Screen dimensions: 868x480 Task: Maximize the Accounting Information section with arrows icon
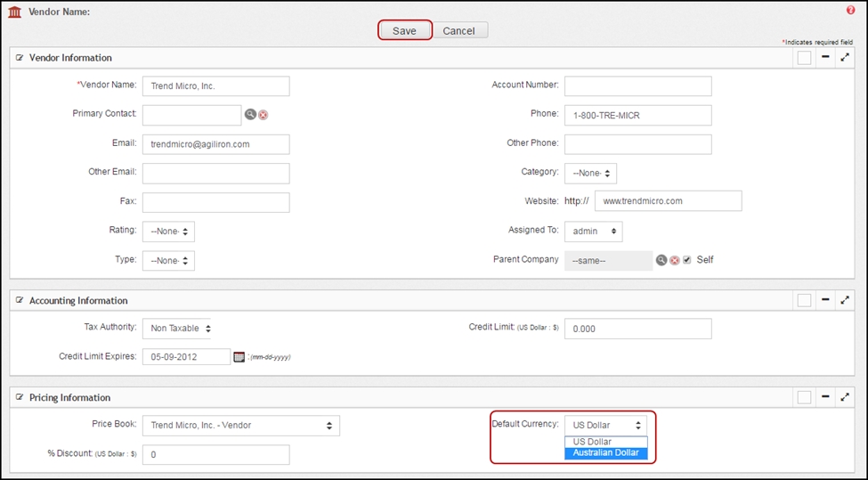[845, 300]
